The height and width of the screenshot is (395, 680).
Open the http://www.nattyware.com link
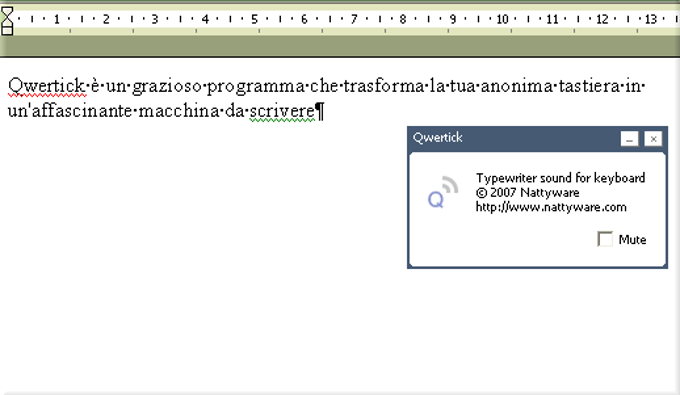pyautogui.click(x=551, y=207)
